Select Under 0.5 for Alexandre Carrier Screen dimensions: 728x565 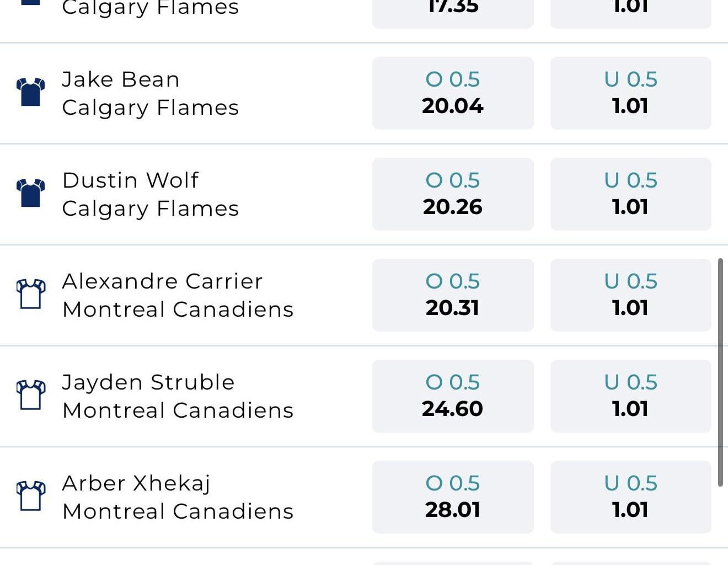pyautogui.click(x=630, y=294)
